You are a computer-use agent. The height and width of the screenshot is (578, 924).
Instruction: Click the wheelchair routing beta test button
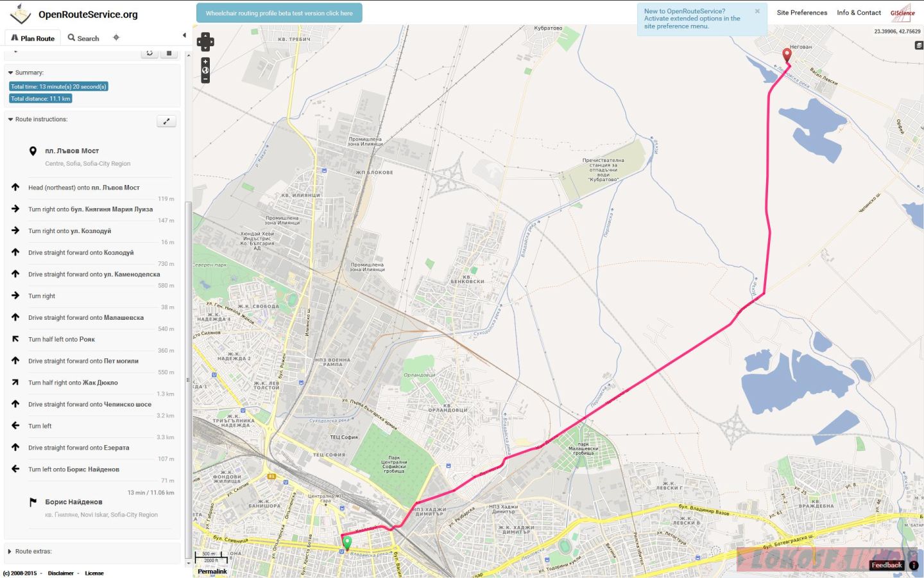[x=279, y=13]
